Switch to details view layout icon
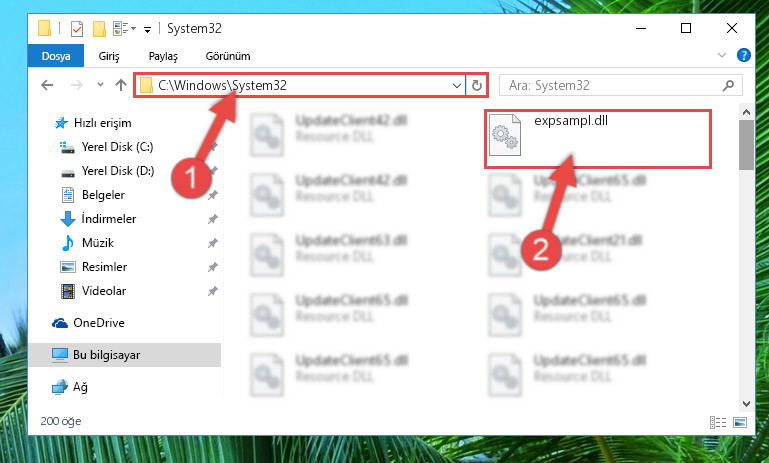This screenshot has width=769, height=463. [718, 422]
